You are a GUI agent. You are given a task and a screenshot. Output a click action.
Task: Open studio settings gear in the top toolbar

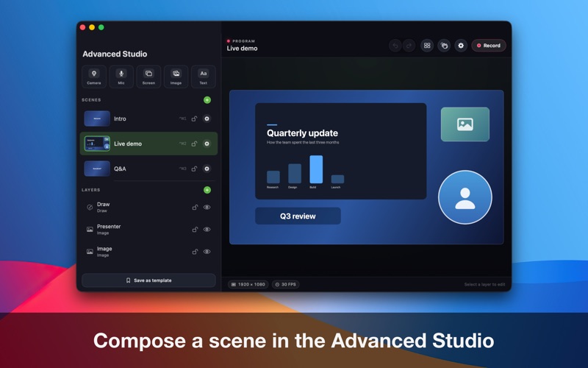click(x=461, y=46)
